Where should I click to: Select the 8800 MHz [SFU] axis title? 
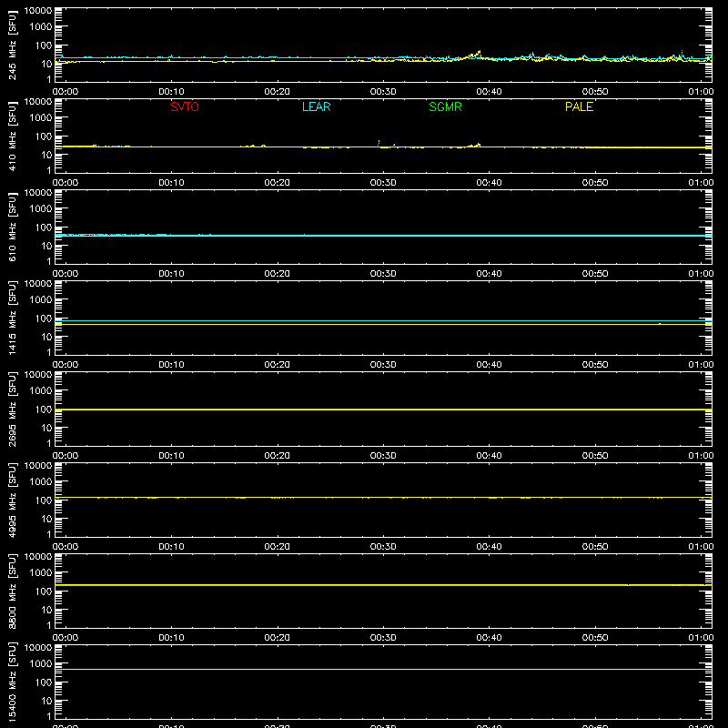12,591
